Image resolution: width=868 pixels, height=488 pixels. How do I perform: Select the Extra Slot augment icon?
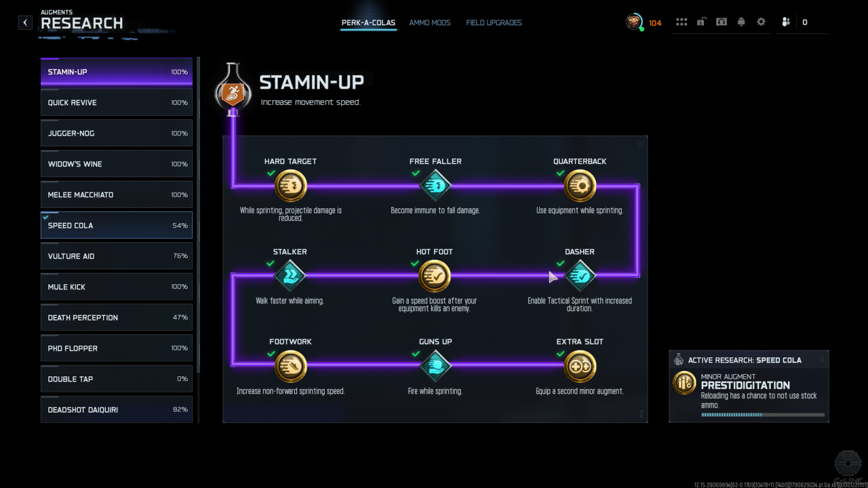tap(580, 366)
